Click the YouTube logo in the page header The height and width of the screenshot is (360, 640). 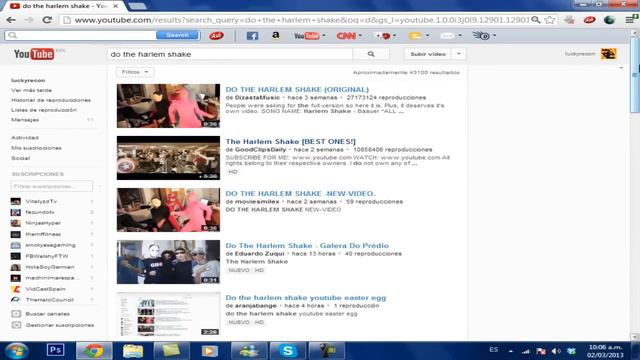coord(34,54)
